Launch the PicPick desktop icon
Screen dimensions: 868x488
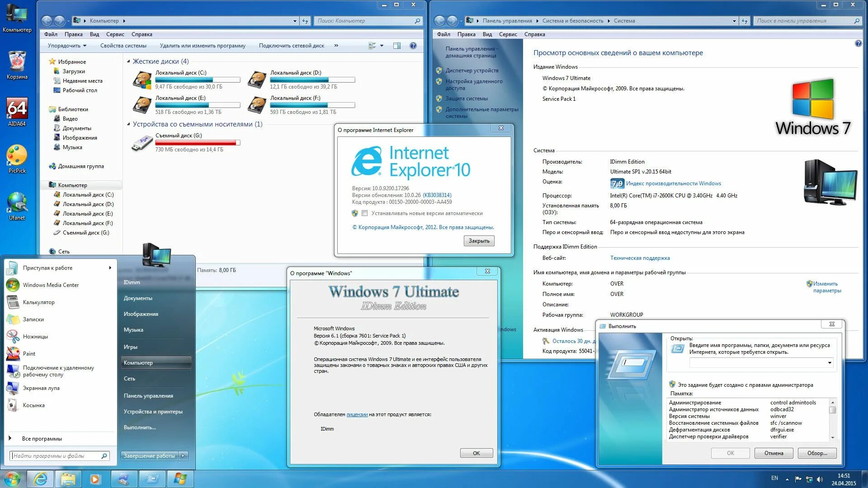(x=17, y=159)
